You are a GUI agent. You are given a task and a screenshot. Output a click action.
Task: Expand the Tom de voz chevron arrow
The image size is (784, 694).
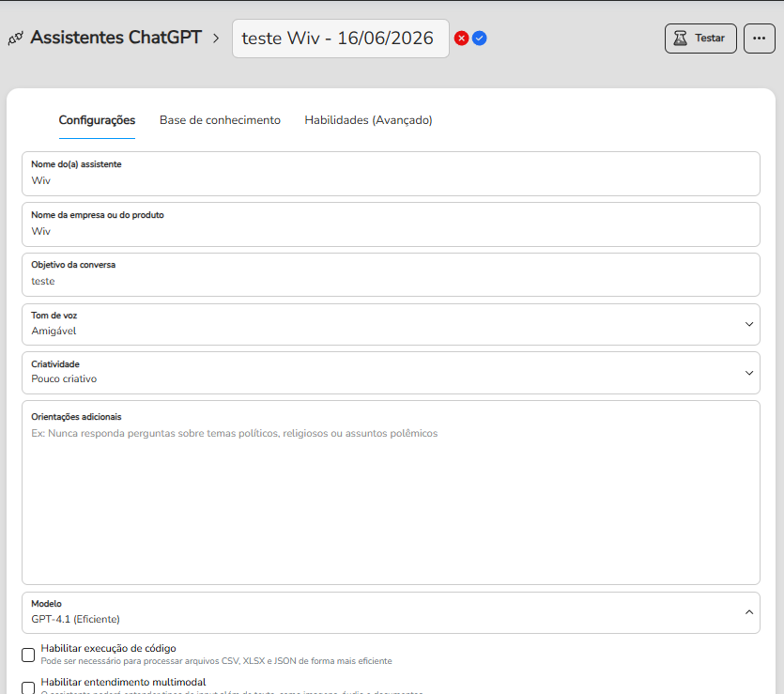click(x=749, y=324)
